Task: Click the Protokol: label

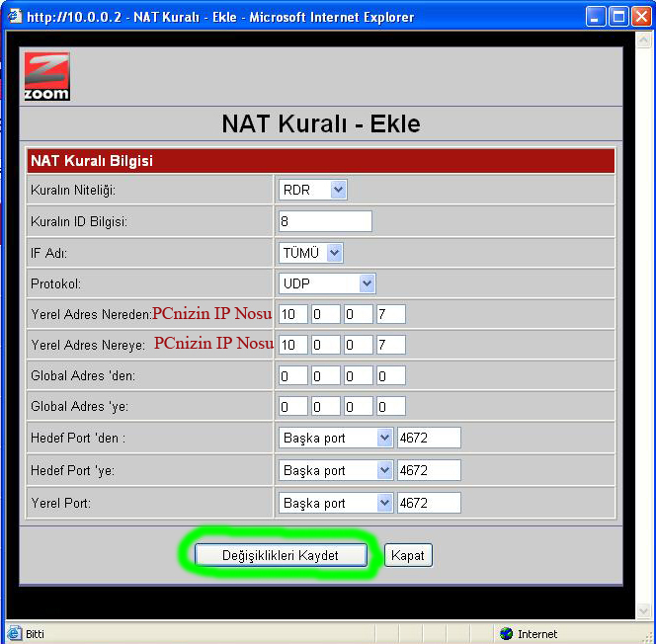Action: [x=55, y=283]
